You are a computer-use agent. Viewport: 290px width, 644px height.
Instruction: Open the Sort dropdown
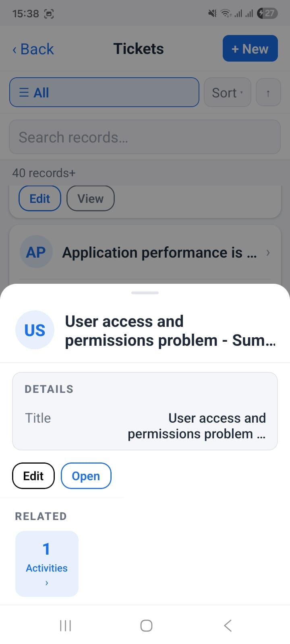[x=228, y=93]
